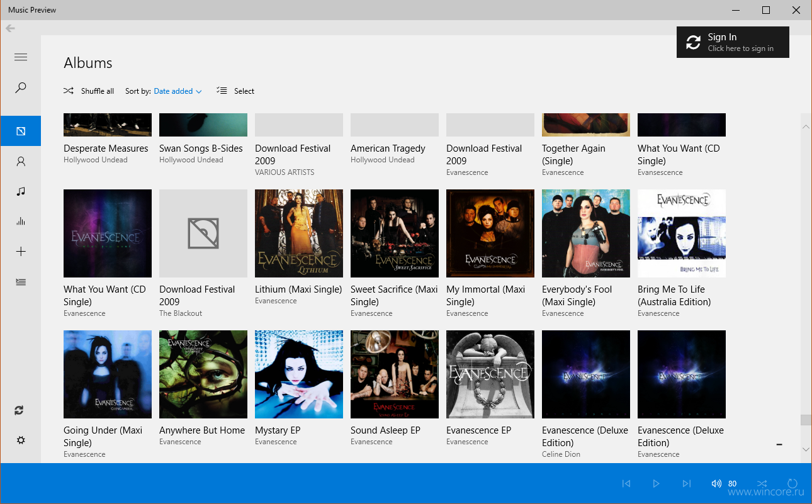Open the Sound Asleep EP album cover
Viewport: 812px width, 504px height.
[x=395, y=374]
